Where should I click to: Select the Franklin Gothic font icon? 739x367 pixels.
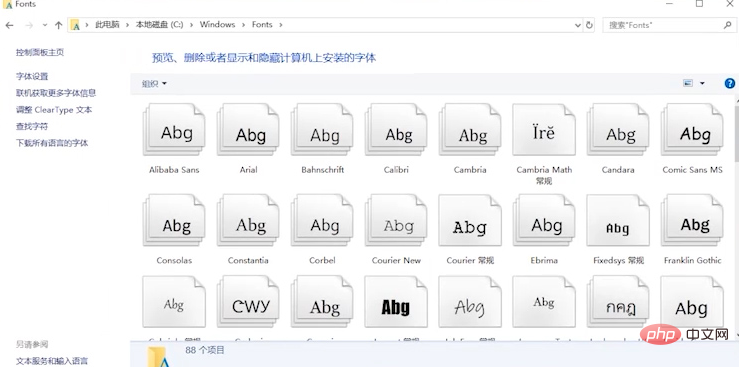point(692,220)
